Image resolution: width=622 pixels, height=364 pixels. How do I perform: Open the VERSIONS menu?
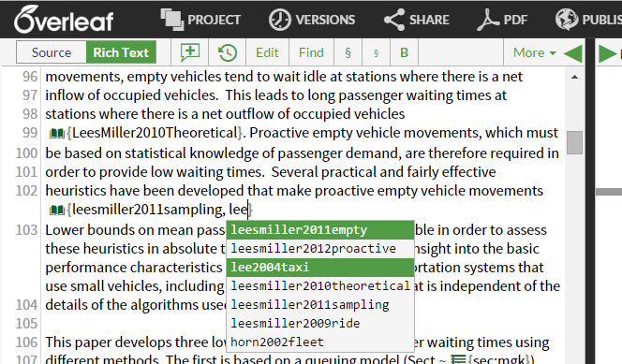point(312,20)
